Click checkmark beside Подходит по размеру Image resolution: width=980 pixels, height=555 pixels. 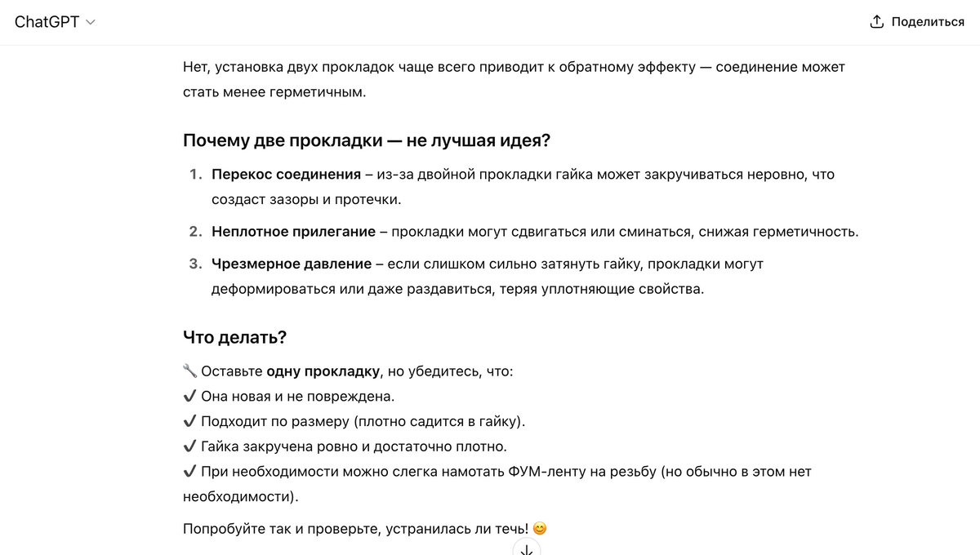pyautogui.click(x=189, y=422)
